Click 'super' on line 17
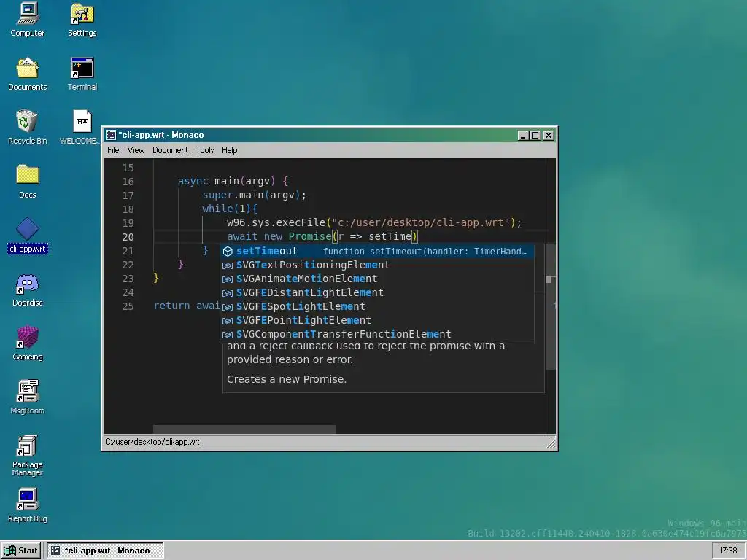The width and height of the screenshot is (747, 560). point(217,195)
